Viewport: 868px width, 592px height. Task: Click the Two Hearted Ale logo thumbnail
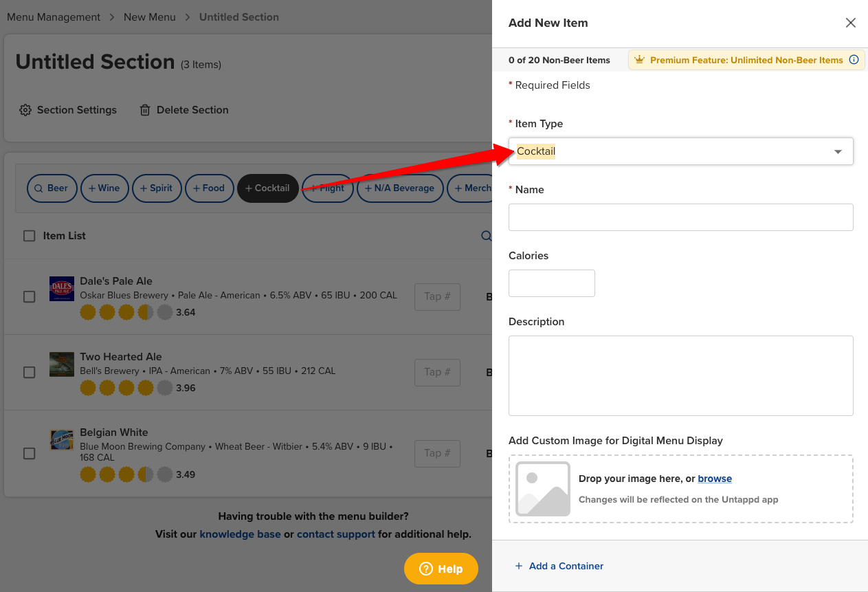[62, 364]
